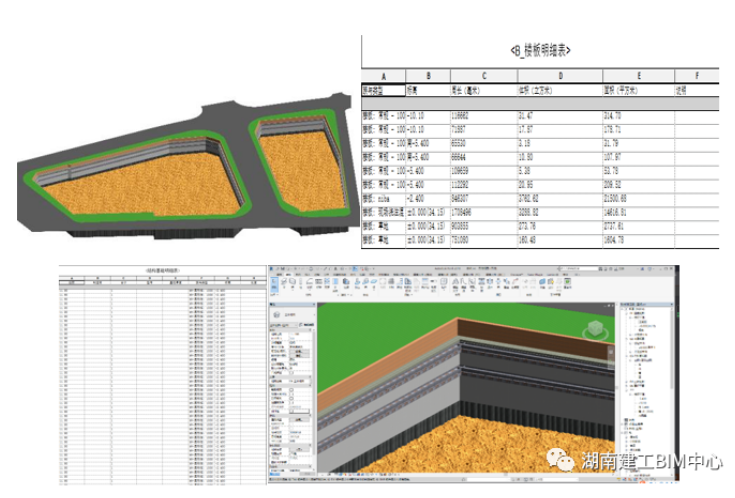Image resolution: width=735 pixels, height=498 pixels.
Task: Open the type selector dropdown in Properties
Action: coord(292,315)
